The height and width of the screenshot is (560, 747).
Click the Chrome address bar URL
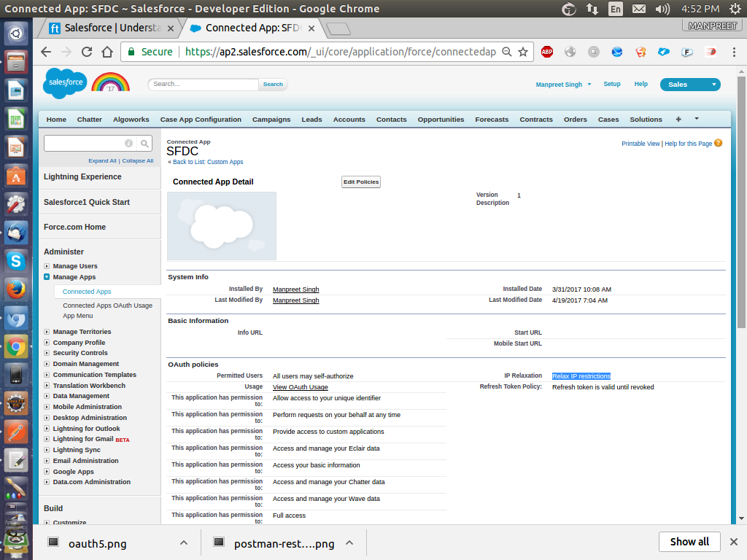340,52
